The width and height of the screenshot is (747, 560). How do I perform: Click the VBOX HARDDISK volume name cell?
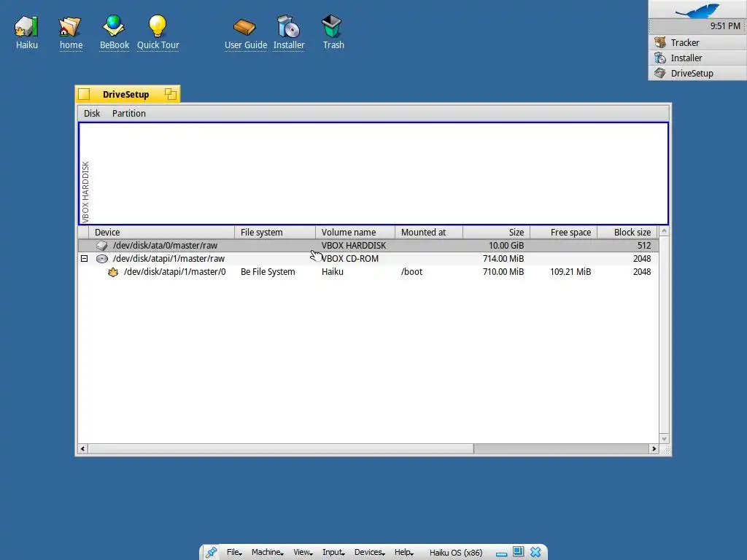click(354, 245)
